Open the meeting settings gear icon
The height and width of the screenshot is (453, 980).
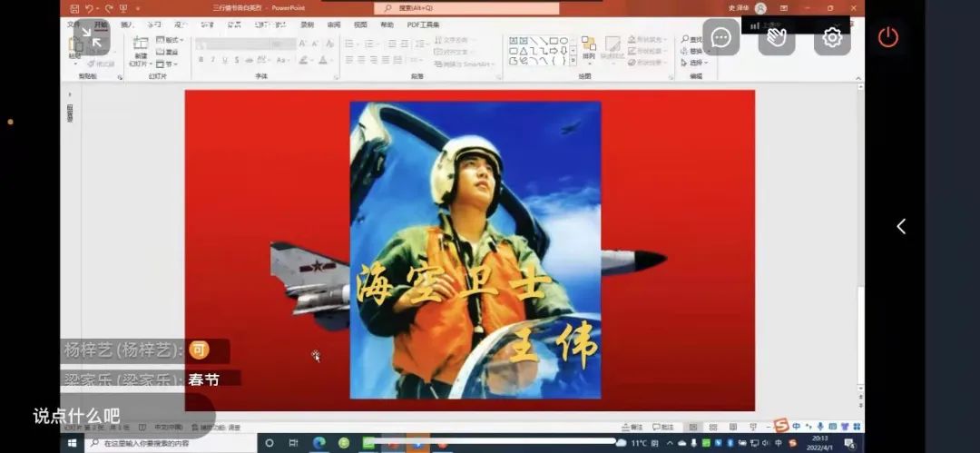click(832, 37)
